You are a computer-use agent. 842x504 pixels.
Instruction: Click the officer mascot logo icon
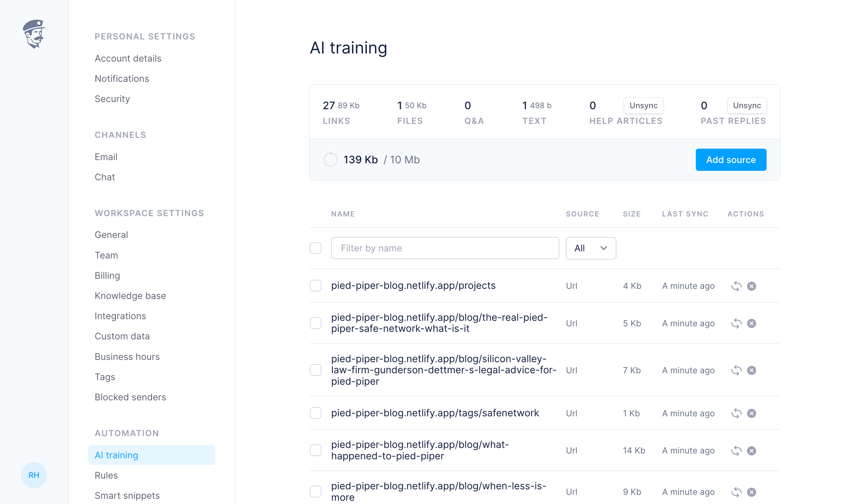click(x=34, y=34)
